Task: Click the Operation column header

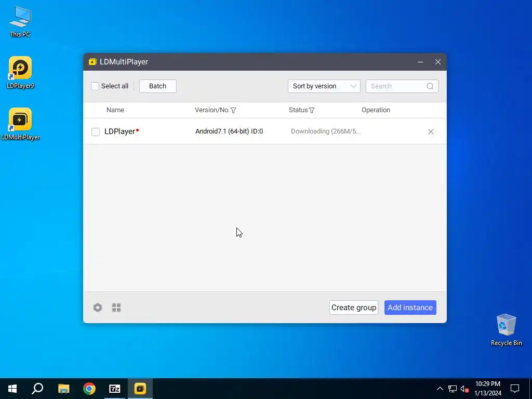Action: [x=376, y=110]
